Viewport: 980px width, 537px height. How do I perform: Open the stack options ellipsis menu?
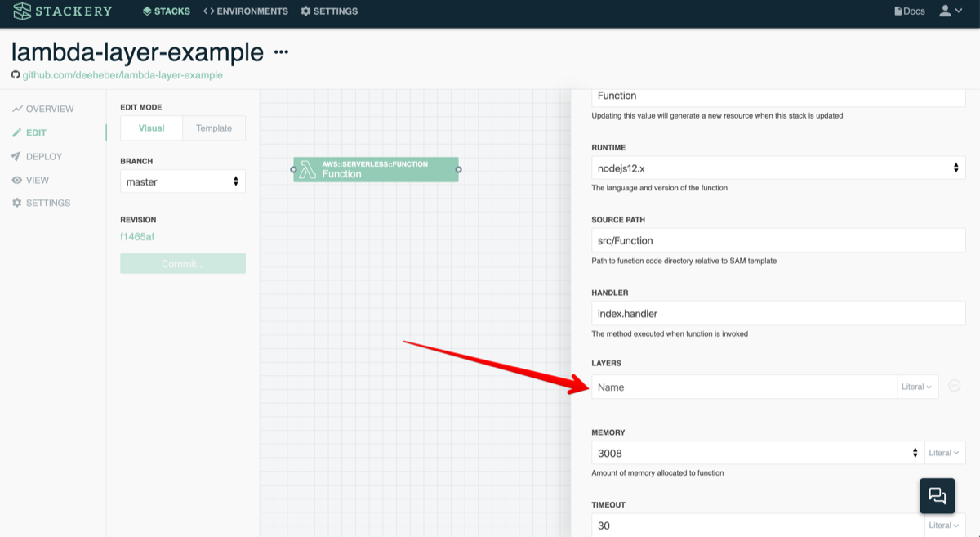[282, 52]
